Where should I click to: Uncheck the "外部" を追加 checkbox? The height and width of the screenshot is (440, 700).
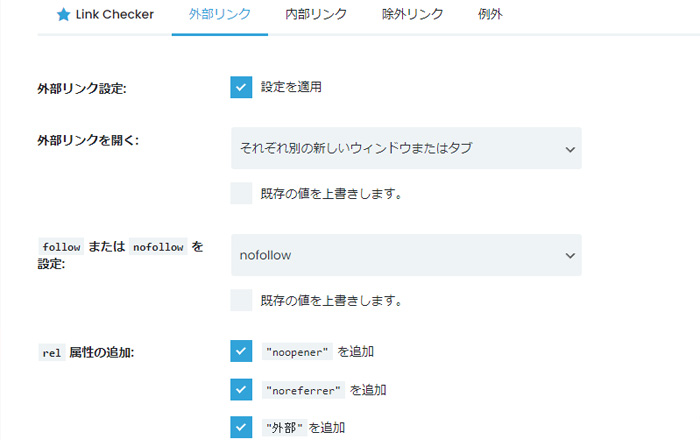pyautogui.click(x=241, y=428)
